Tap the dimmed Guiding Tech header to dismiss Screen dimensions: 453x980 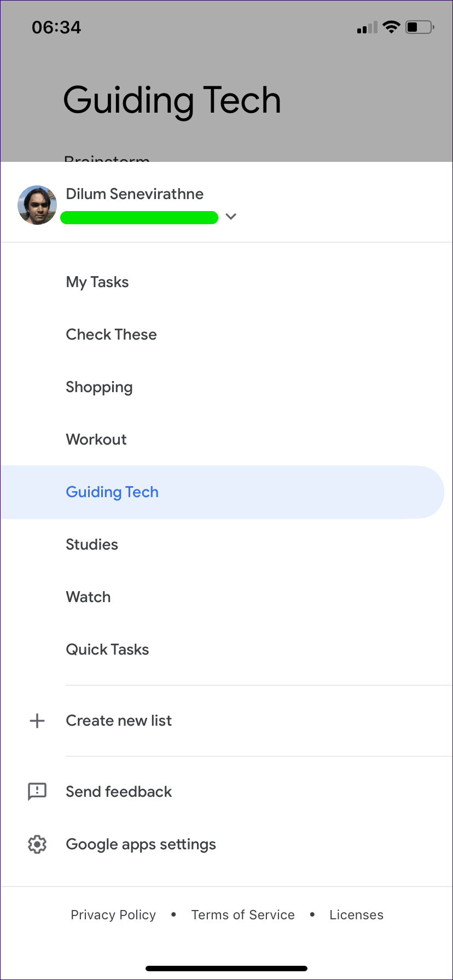[x=172, y=100]
